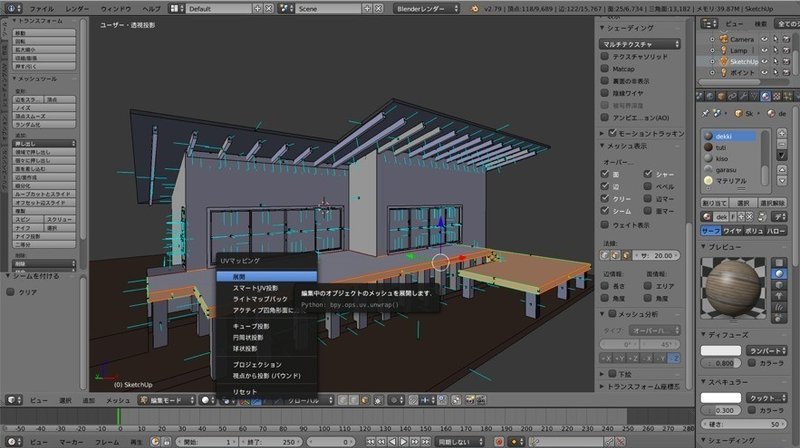Screen dimensions: 800x448
Task: Click the 割り当て assign button
Action: pyautogui.click(x=714, y=203)
